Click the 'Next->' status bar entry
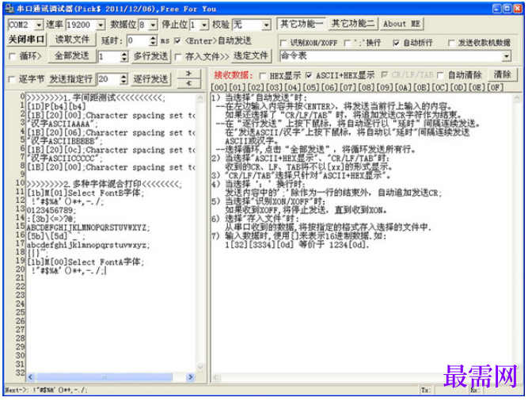The width and height of the screenshot is (532, 401). [47, 390]
